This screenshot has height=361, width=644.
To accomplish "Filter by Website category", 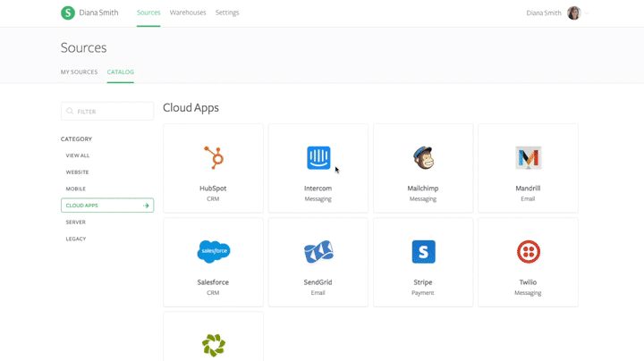I will pyautogui.click(x=77, y=172).
